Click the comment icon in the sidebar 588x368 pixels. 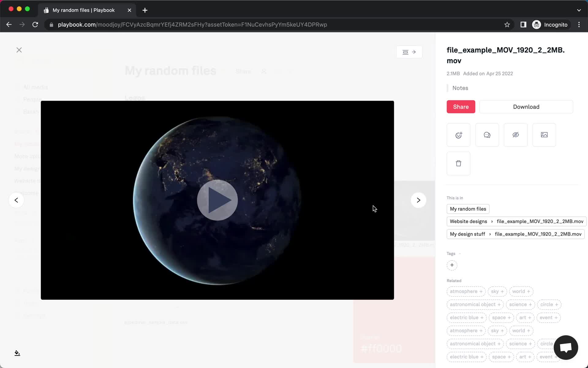pos(487,134)
